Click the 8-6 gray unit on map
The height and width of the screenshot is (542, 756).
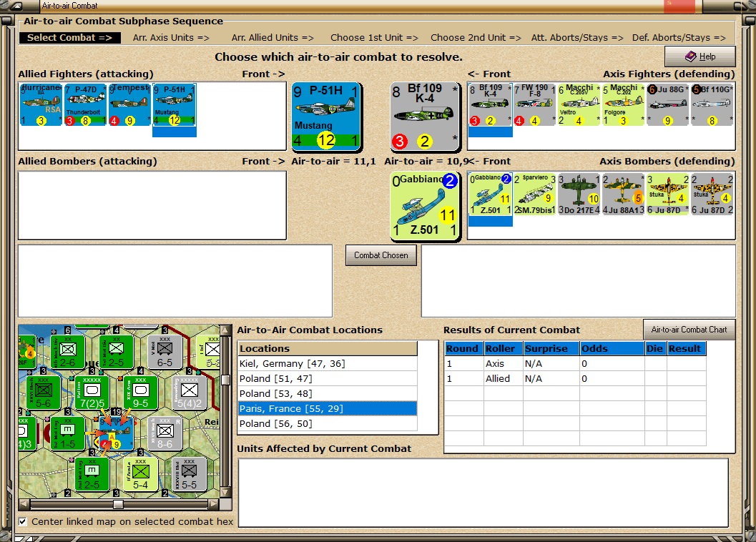(165, 433)
